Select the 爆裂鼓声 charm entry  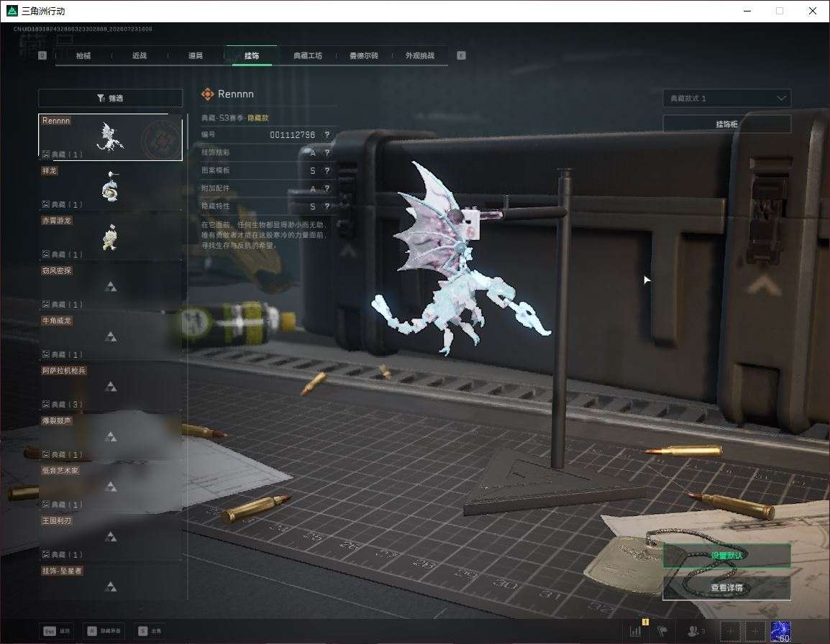coord(110,436)
